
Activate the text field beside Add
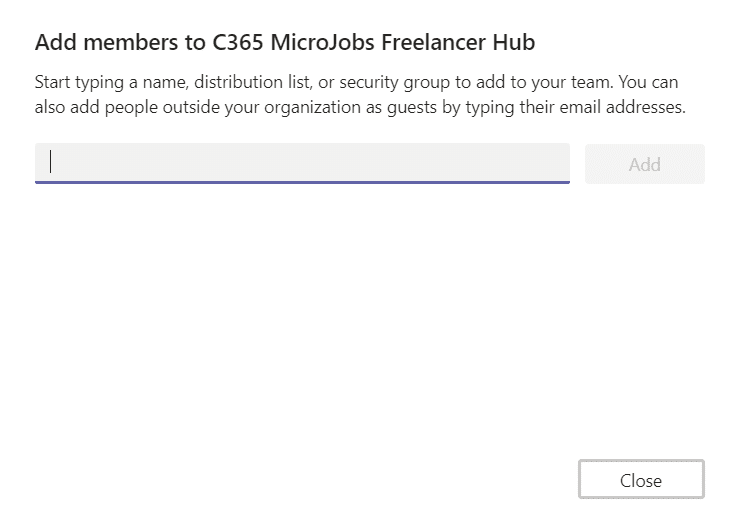[302, 163]
